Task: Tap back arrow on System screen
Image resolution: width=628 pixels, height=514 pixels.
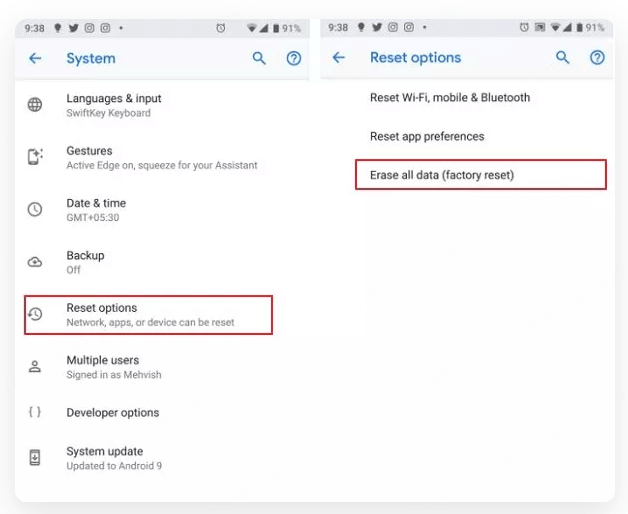Action: [35, 59]
